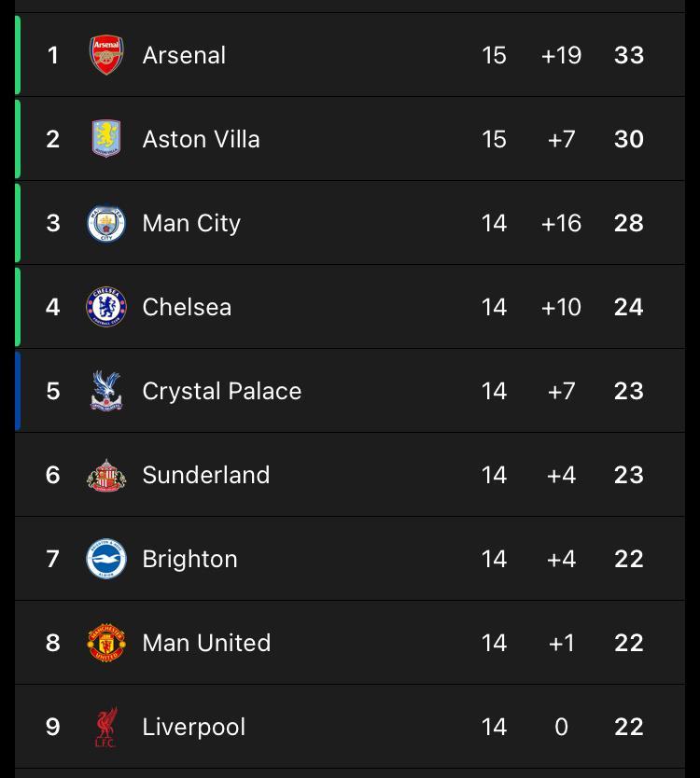The height and width of the screenshot is (778, 700).
Task: Tap the Liverpool liver bird crest
Action: tap(106, 727)
